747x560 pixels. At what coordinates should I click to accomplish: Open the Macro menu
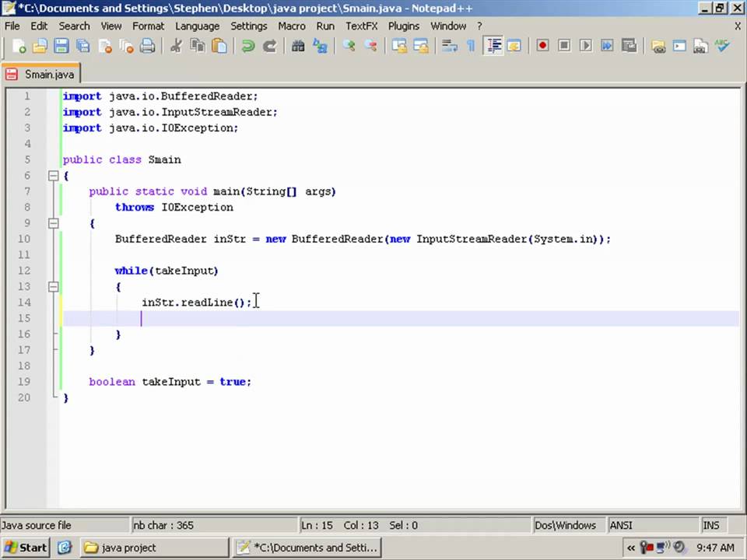click(x=292, y=26)
